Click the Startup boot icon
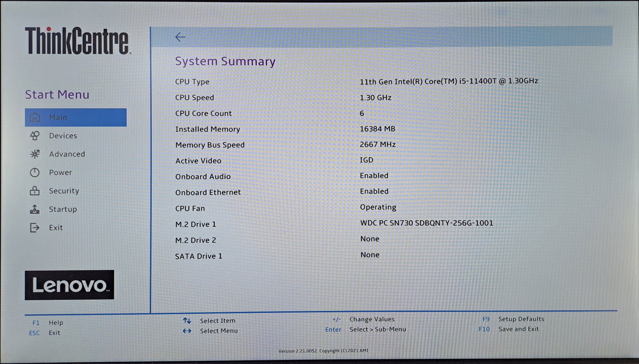The image size is (639, 364). [x=35, y=209]
